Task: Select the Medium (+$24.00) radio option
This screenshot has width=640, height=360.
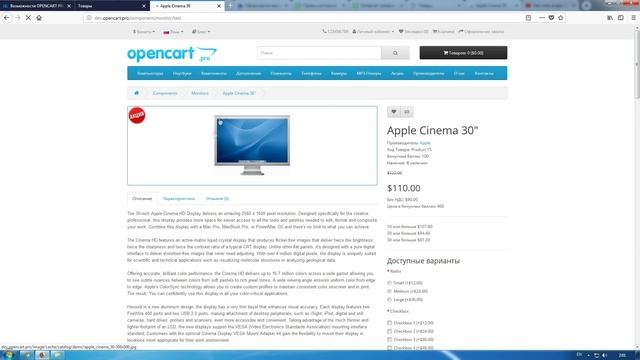Action: tap(389, 291)
